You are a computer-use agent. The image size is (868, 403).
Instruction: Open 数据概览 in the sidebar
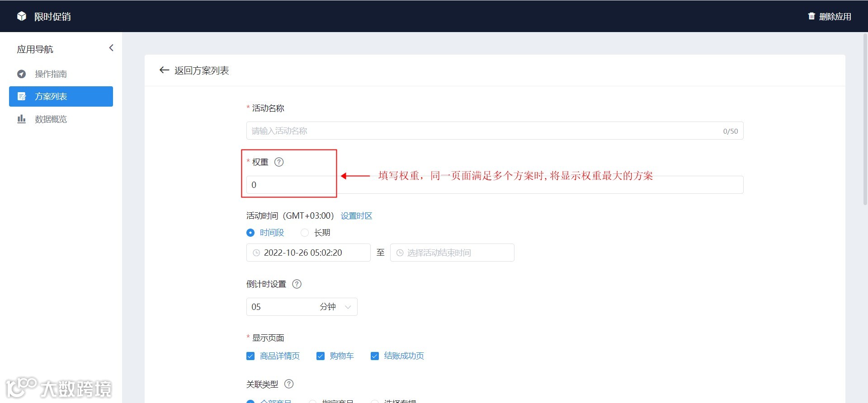61,119
